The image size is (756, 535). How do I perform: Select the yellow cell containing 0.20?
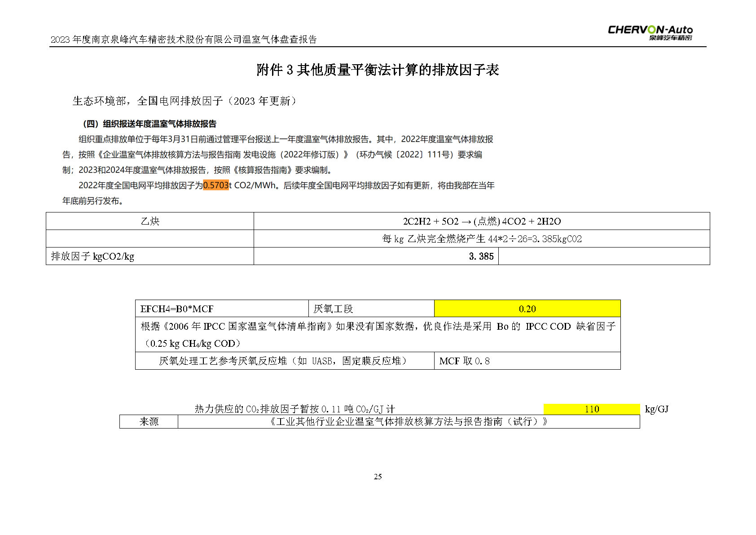pyautogui.click(x=527, y=309)
